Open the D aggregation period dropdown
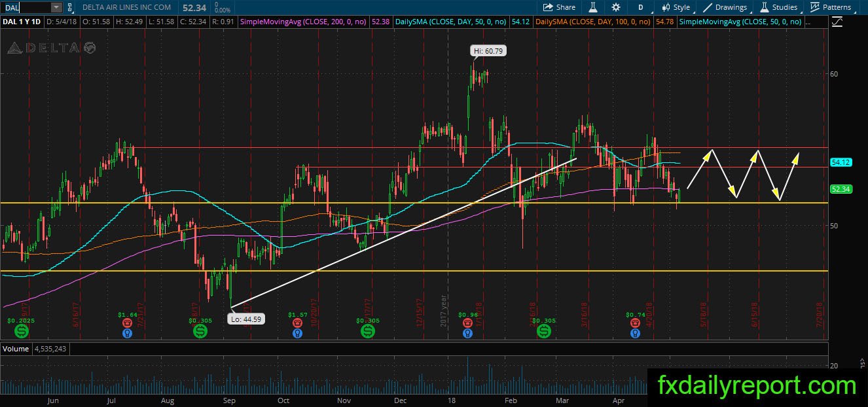The width and height of the screenshot is (868, 407). tap(641, 7)
